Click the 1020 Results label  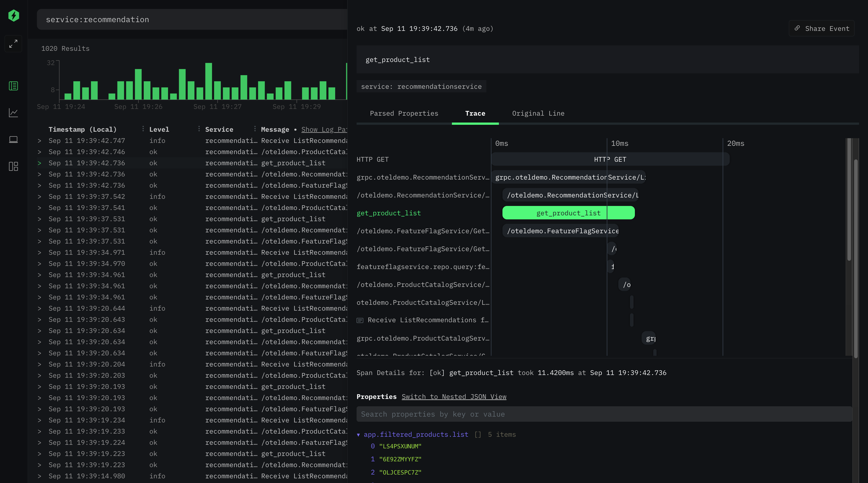pyautogui.click(x=65, y=49)
